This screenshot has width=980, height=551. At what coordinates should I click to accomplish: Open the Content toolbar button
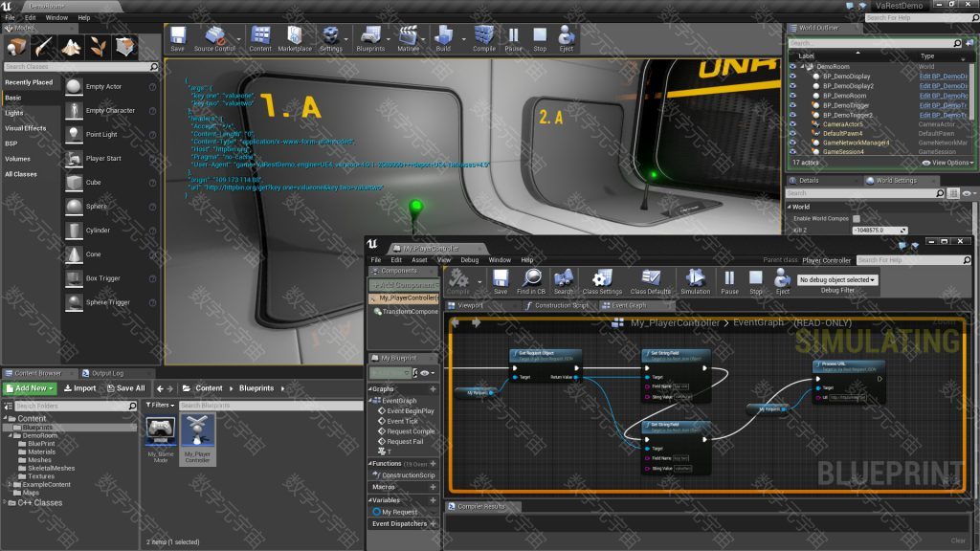pos(260,37)
